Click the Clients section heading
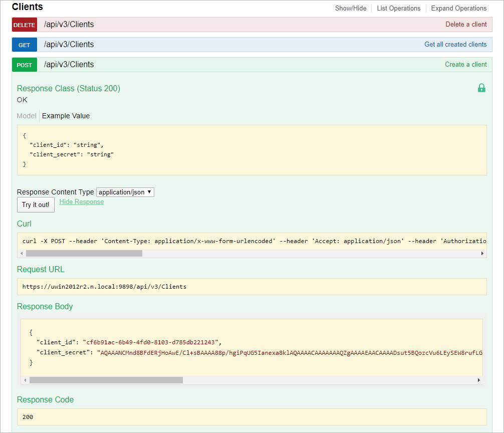This screenshot has height=433, width=504. 28,7
